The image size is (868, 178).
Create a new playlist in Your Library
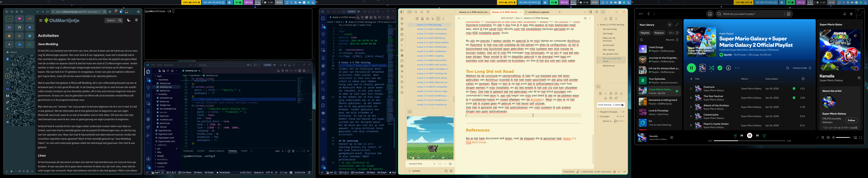click(x=670, y=25)
